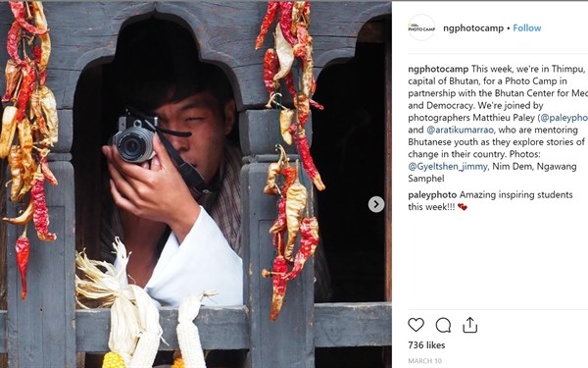Open the ngphotocamp profile avatar
The image size is (588, 368).
[421, 28]
